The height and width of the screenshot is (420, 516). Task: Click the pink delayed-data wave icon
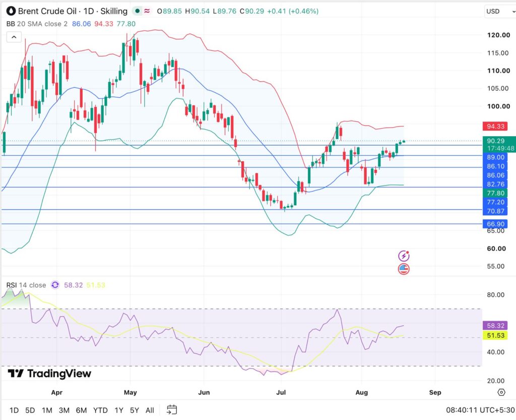click(x=147, y=11)
